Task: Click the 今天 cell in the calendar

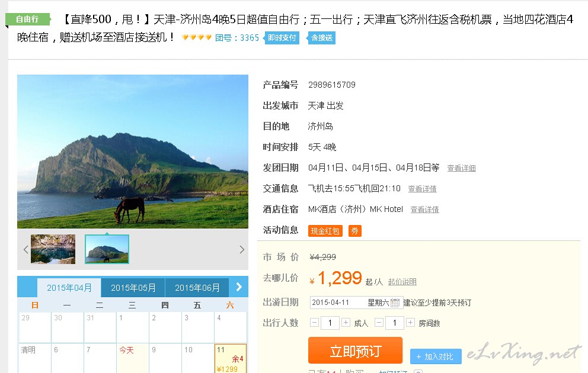Action: click(133, 358)
